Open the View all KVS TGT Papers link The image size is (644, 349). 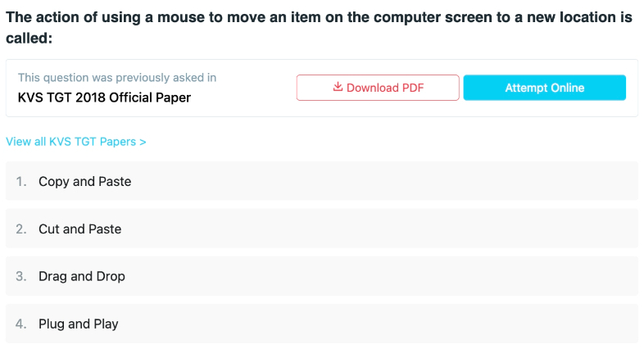click(x=76, y=142)
